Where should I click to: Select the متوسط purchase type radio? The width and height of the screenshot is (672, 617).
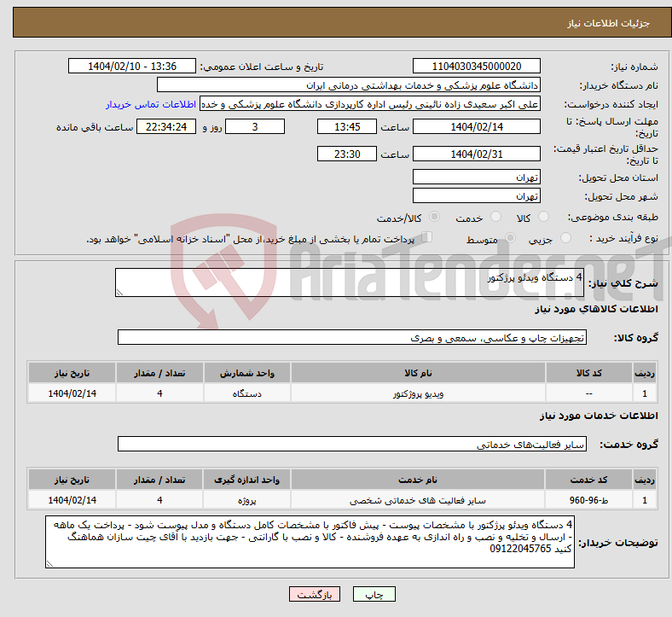pos(510,237)
